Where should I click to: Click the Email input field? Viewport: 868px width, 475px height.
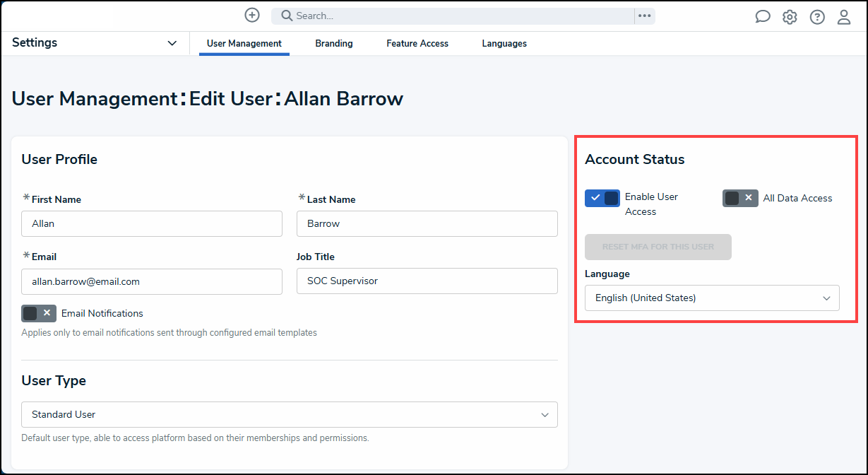[152, 281]
